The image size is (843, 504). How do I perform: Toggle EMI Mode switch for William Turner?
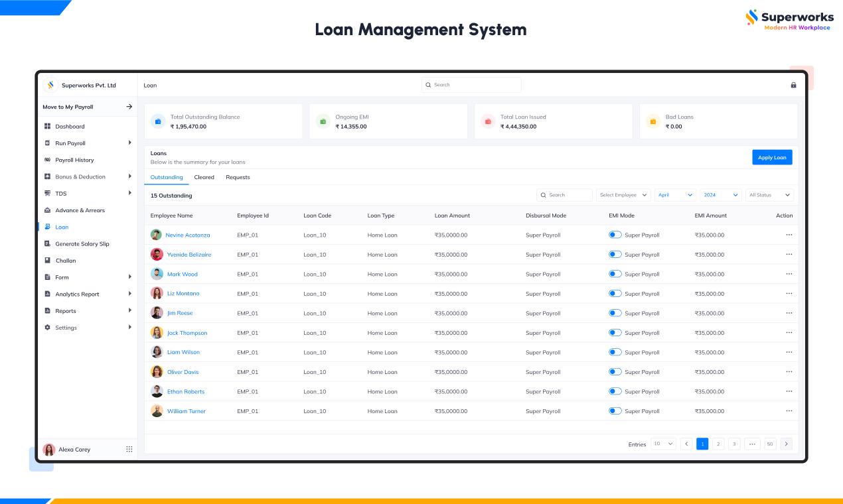(615, 411)
